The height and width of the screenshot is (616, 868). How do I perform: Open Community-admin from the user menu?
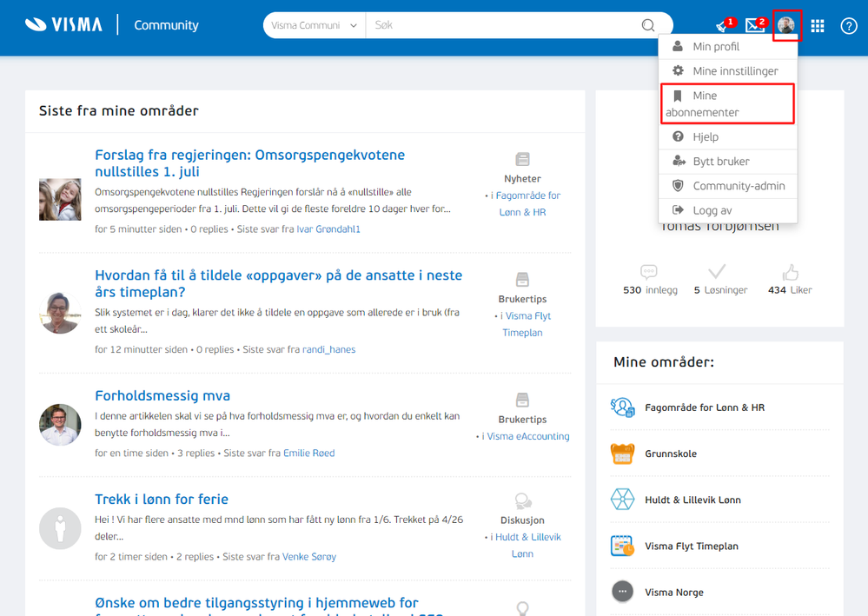(x=727, y=186)
